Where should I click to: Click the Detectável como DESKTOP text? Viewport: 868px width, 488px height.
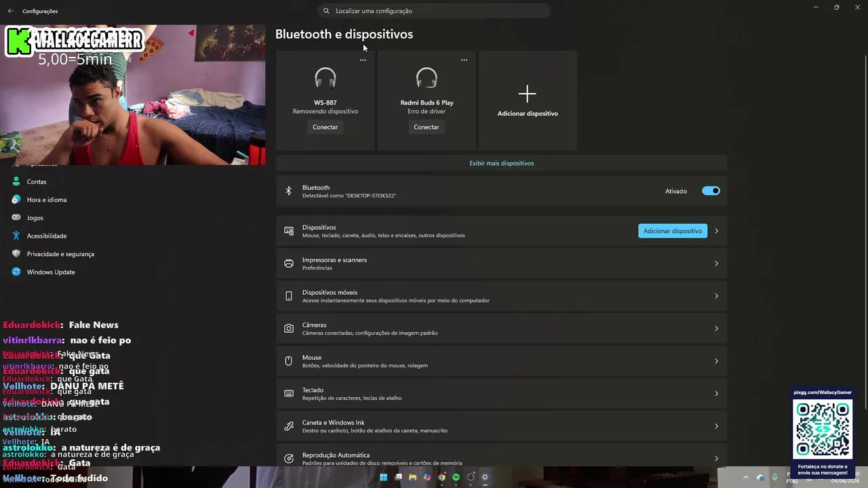(x=349, y=196)
